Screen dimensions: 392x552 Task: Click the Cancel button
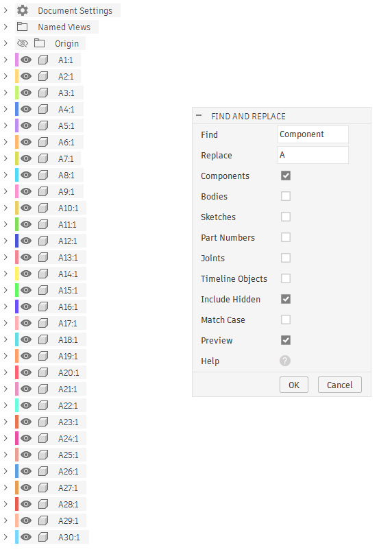click(339, 385)
